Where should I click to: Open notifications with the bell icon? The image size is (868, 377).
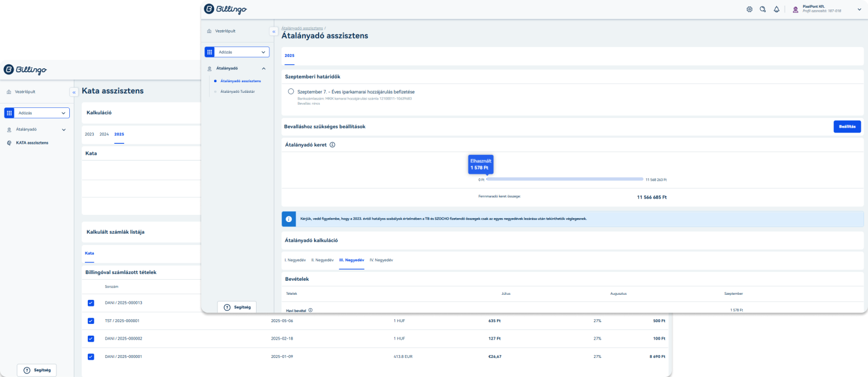tap(776, 10)
